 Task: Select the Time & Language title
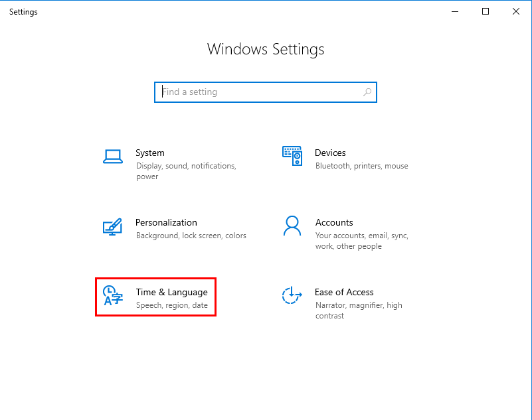[x=171, y=292]
